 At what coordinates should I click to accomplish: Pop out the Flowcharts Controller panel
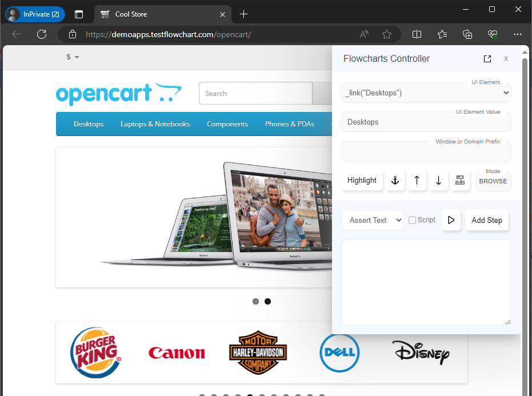tap(487, 59)
